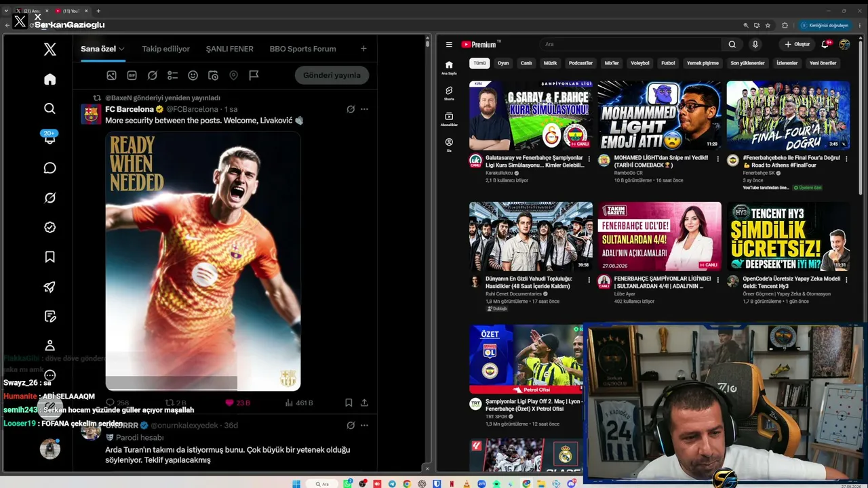The image size is (868, 488).
Task: Open Grok from the X sidebar
Action: 50,198
